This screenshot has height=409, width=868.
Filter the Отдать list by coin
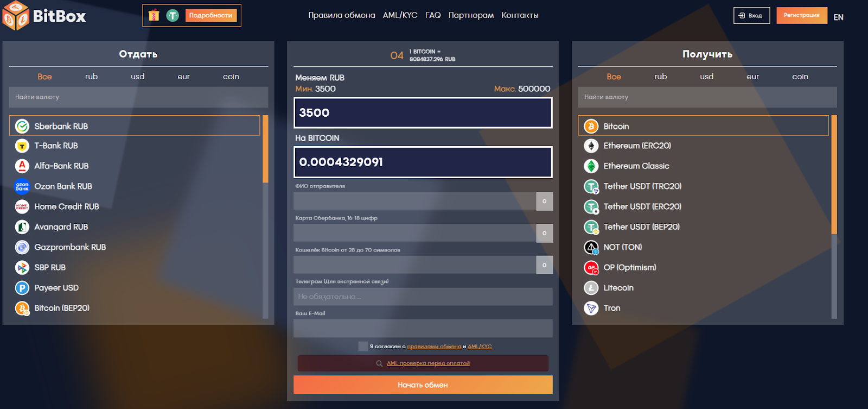pos(231,77)
